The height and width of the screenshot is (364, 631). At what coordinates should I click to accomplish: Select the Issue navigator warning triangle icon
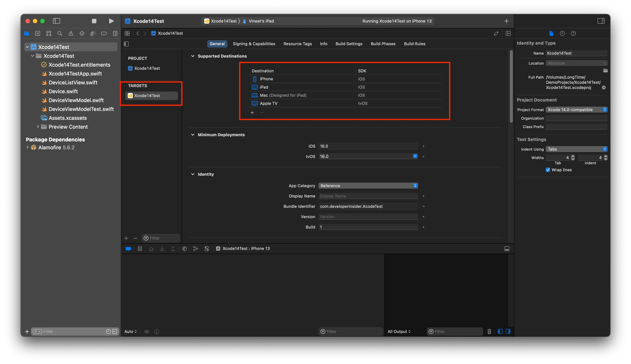click(71, 33)
